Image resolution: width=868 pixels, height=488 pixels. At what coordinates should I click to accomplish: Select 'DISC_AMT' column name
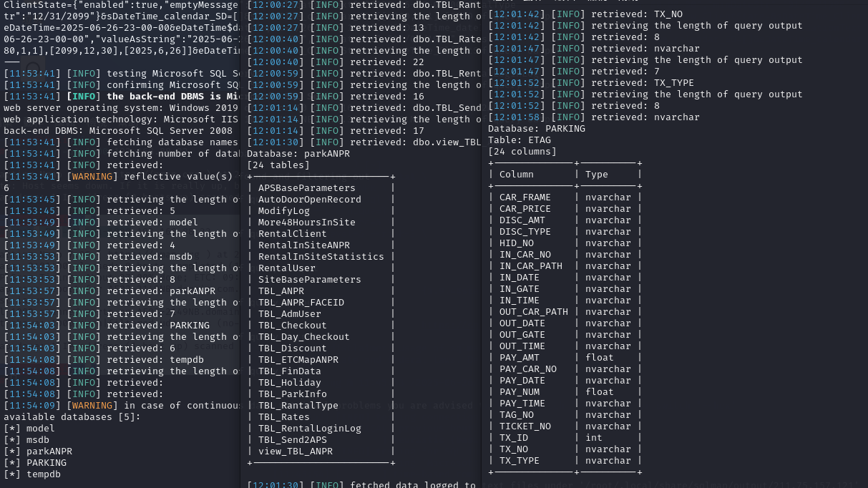click(x=522, y=220)
